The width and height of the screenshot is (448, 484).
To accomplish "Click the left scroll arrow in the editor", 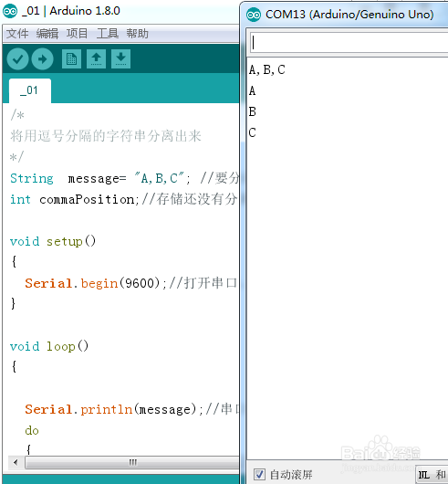I will [x=16, y=462].
